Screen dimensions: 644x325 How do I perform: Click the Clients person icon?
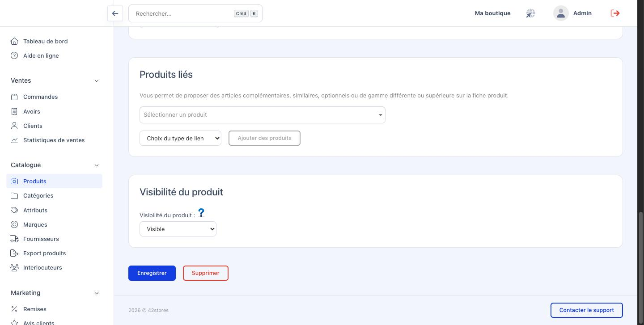coord(14,126)
